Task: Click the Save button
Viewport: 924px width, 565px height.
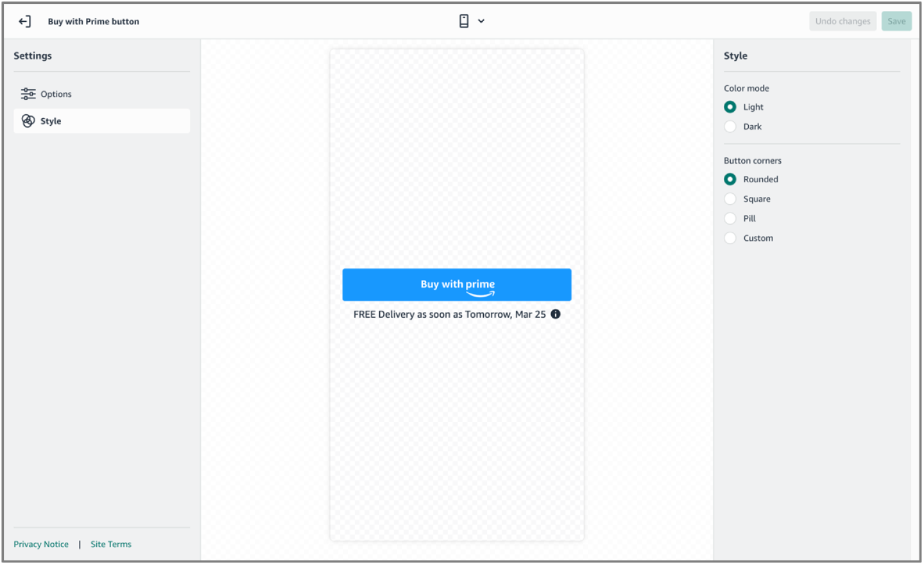Action: [896, 21]
